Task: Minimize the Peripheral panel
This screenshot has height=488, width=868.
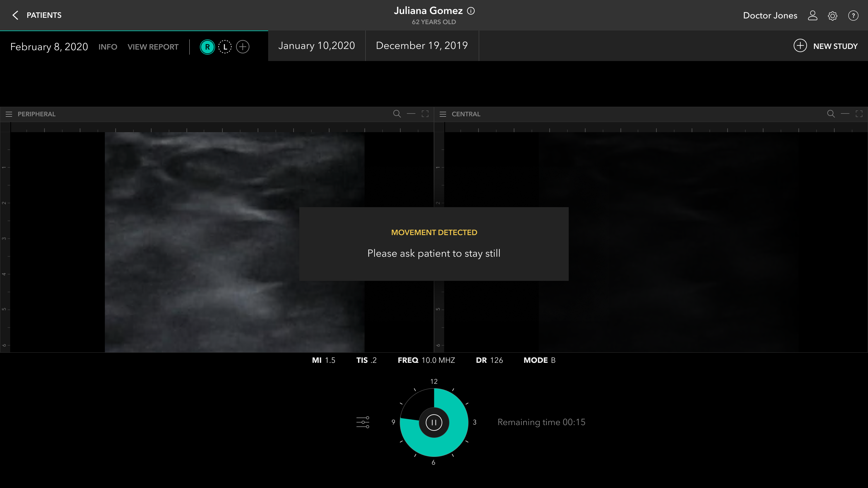Action: 411,114
